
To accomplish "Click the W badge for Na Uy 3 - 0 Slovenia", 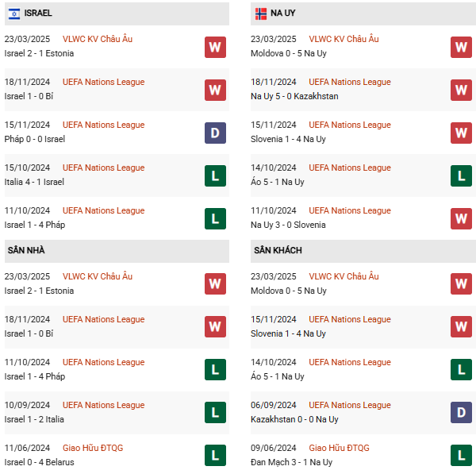I will 461,218.
